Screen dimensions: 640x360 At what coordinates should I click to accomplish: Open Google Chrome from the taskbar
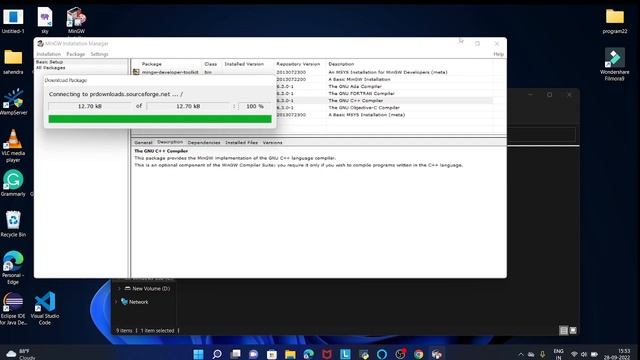418,354
